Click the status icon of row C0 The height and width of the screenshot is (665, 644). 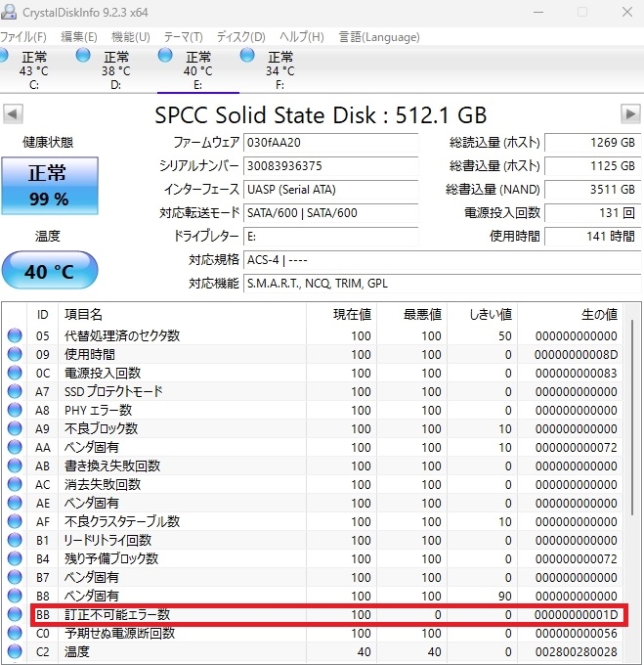[x=15, y=633]
